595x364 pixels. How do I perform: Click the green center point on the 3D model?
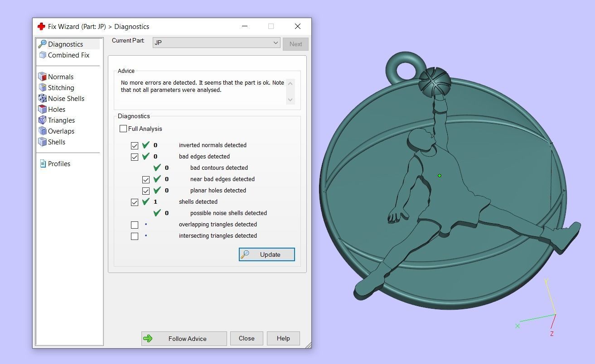click(440, 176)
